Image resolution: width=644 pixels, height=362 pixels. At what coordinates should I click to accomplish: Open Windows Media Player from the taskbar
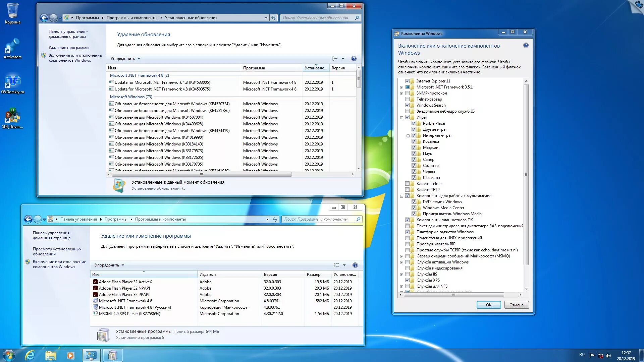(x=71, y=355)
